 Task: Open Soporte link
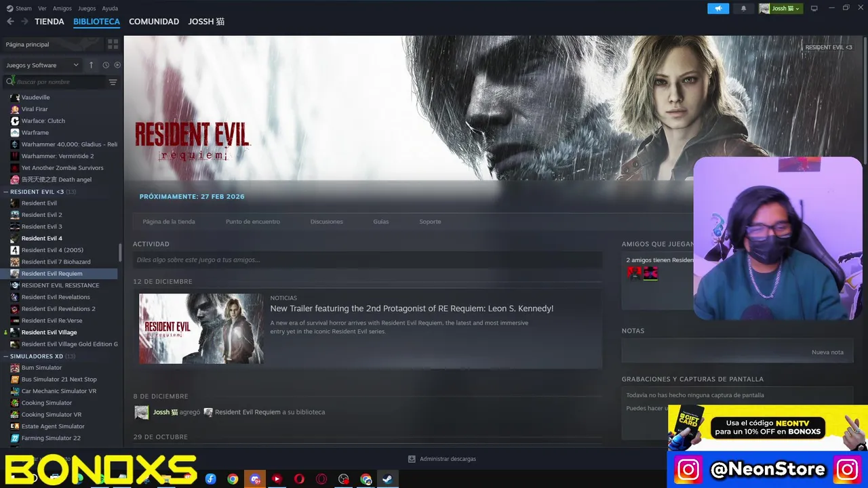coord(430,222)
